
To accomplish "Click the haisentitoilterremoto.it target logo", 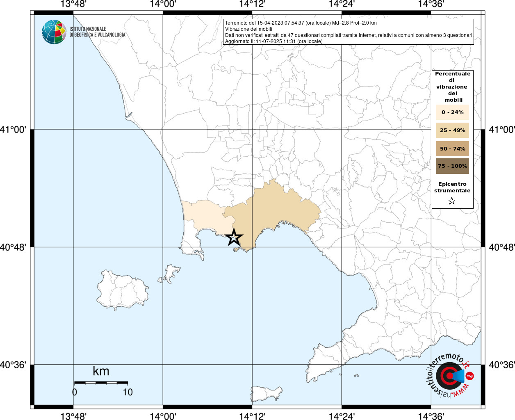I will (451, 375).
